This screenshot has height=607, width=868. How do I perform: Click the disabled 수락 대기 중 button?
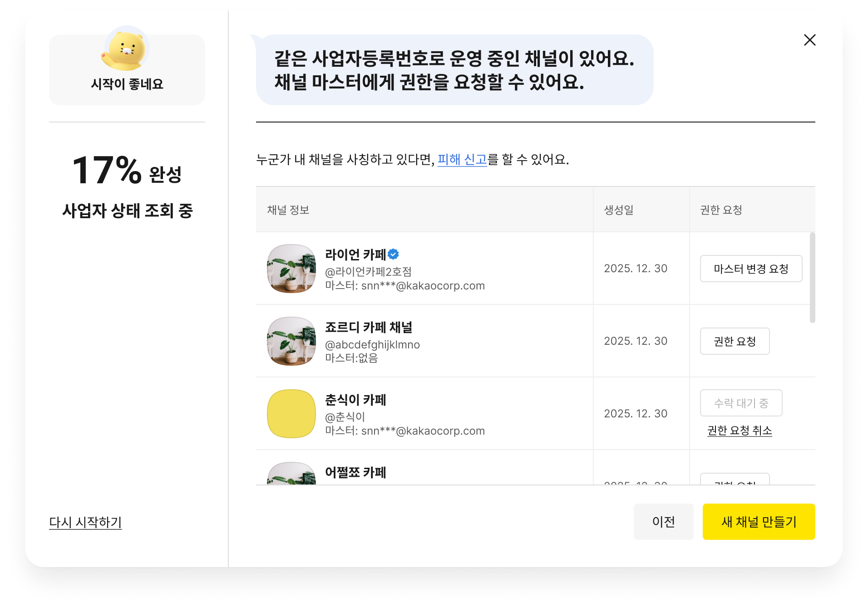click(740, 403)
